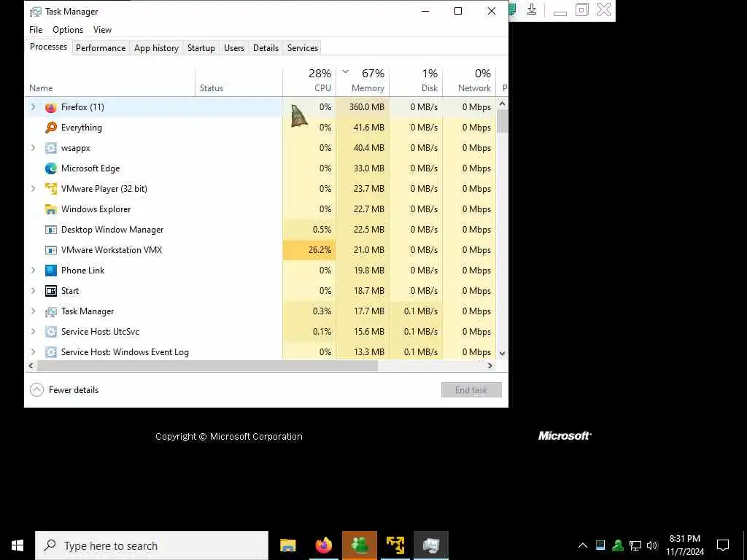This screenshot has width=747, height=560.
Task: Click the vertical scrollbar up arrow
Action: pos(502,104)
